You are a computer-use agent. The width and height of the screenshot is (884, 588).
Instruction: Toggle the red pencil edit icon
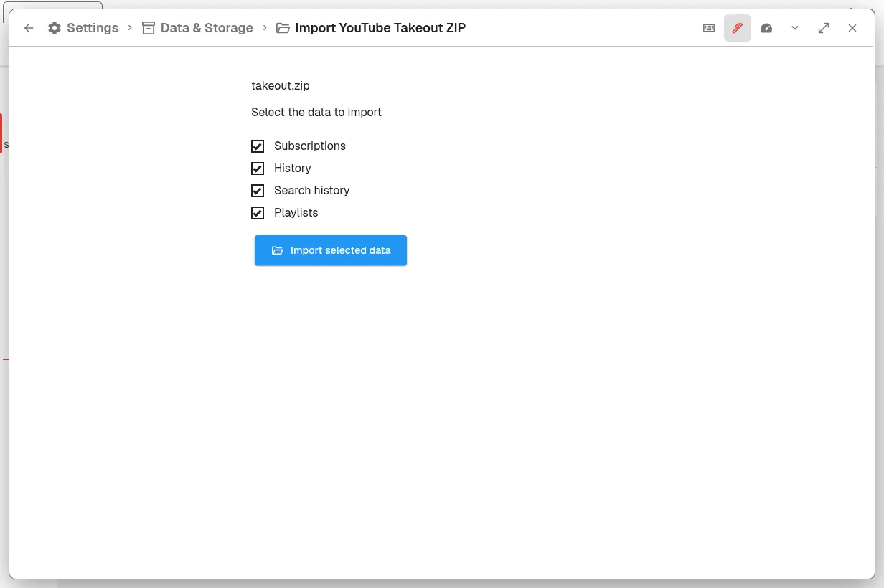(738, 28)
